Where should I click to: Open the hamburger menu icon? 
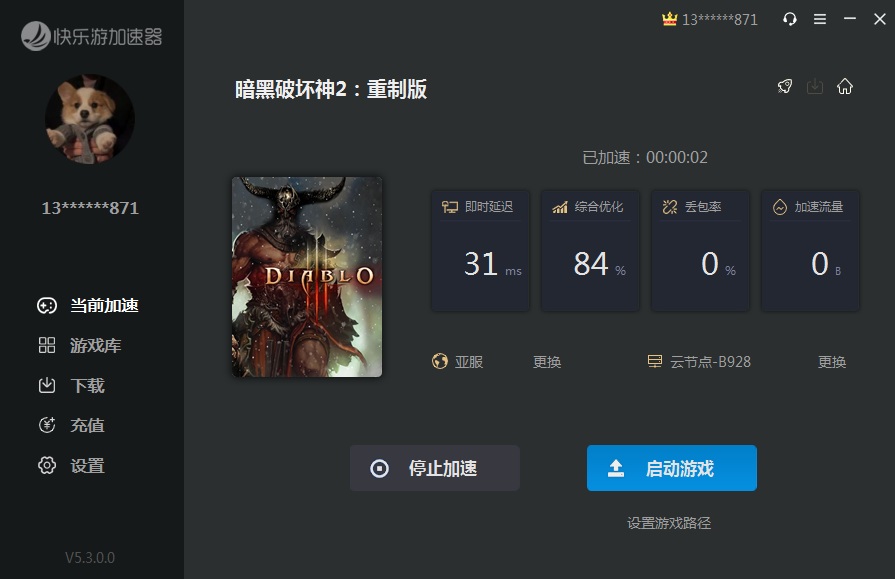coord(820,19)
